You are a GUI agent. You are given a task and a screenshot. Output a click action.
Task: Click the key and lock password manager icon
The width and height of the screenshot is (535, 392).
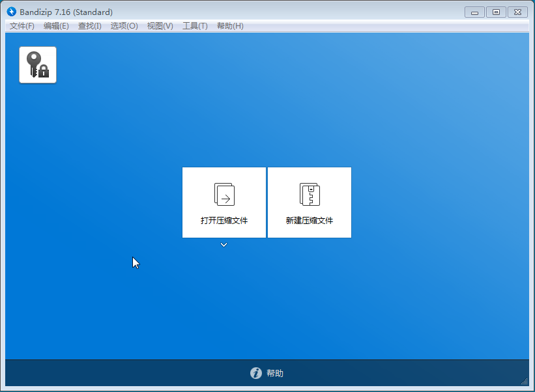coord(38,64)
